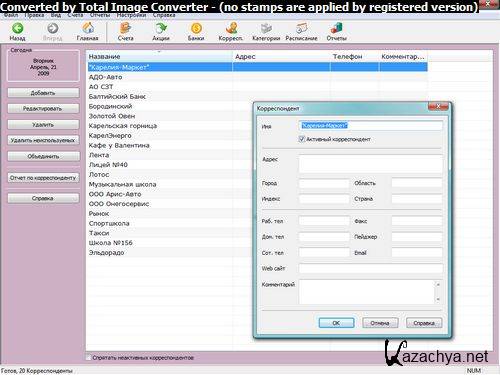Open the Счета menu
This screenshot has width=500, height=375.
75,15
